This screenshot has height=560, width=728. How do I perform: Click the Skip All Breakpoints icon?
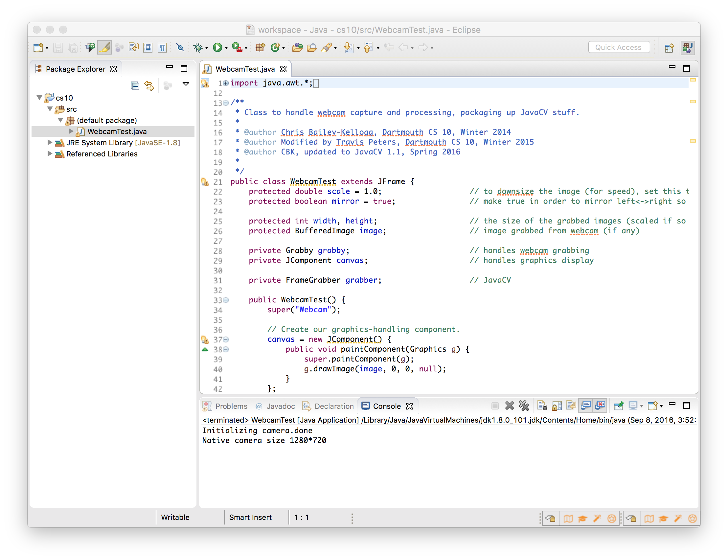click(x=180, y=48)
